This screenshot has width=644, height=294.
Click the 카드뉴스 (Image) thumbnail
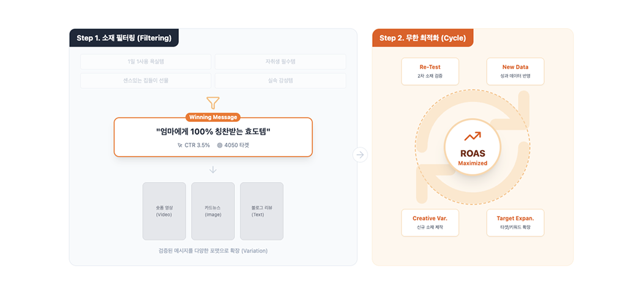click(213, 211)
